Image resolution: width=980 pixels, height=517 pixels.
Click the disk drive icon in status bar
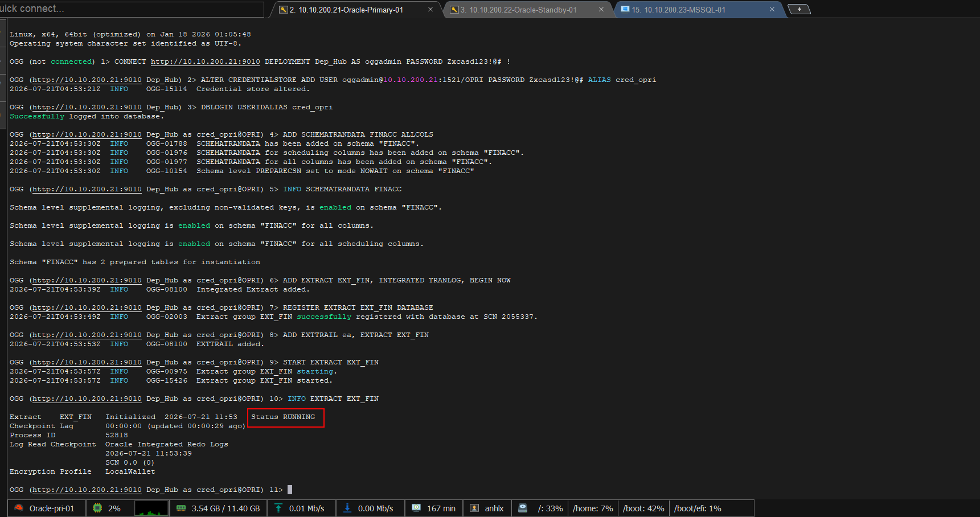[x=523, y=508]
